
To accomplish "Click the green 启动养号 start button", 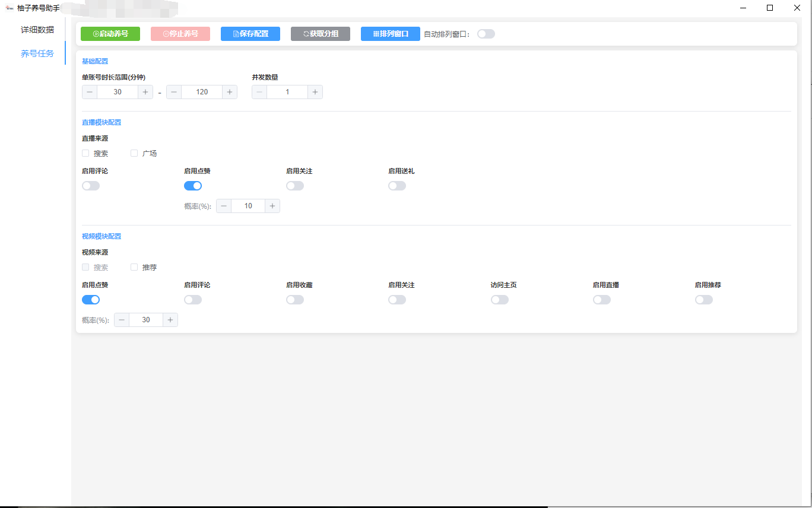I will (x=110, y=34).
